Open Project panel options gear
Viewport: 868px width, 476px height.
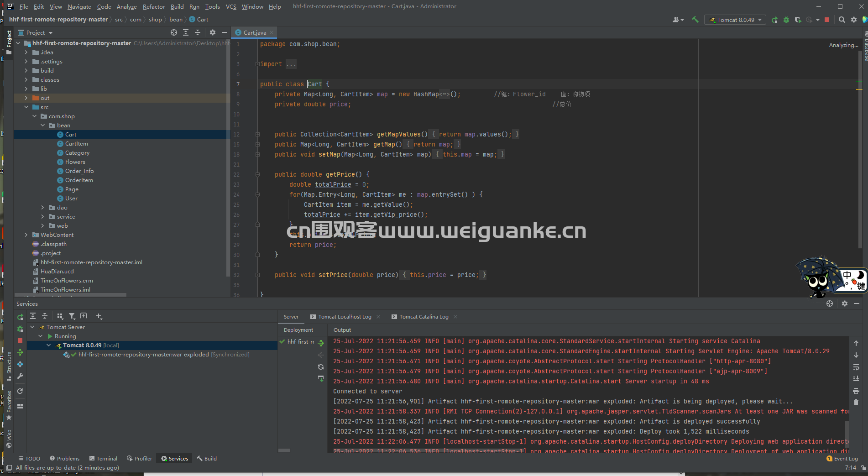click(212, 32)
